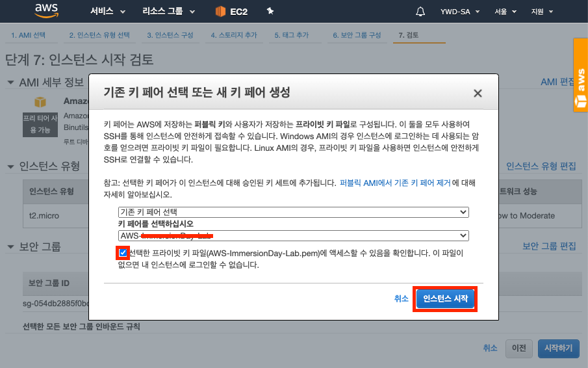Collapse the AMI 세부 정보 section

(10, 82)
